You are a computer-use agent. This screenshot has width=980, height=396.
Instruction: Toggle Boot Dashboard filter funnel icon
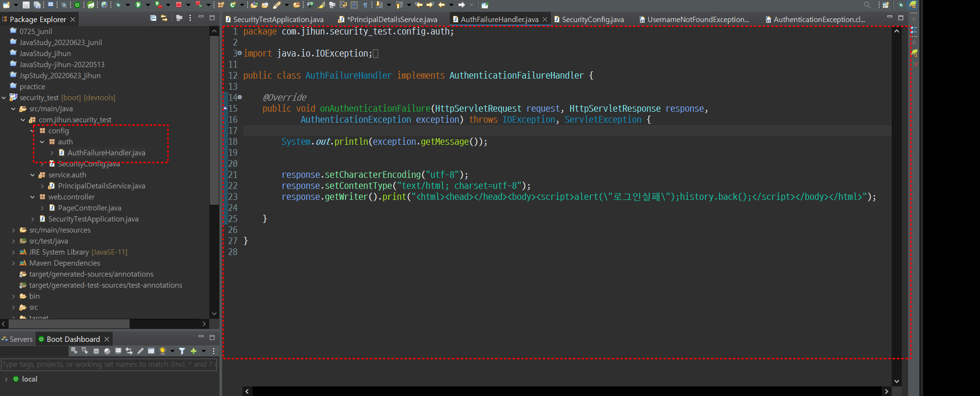coord(182,351)
